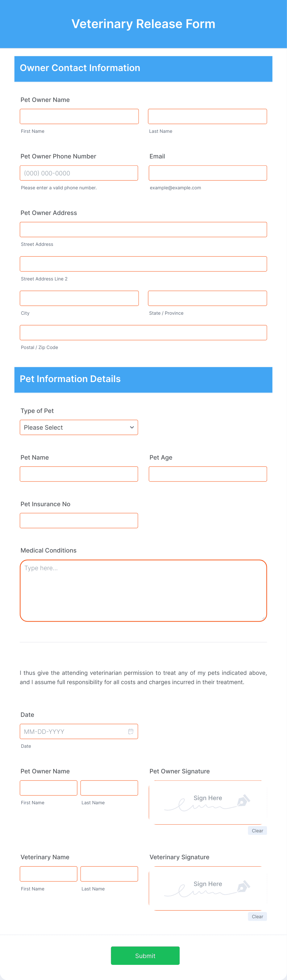Clear the Veterinary Signature
Viewport: 287px width, 980px height.
[257, 916]
